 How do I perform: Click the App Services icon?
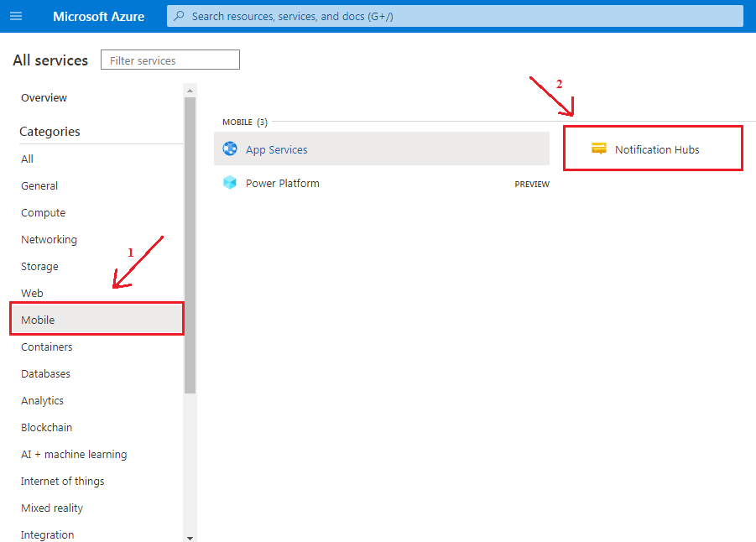coord(230,149)
